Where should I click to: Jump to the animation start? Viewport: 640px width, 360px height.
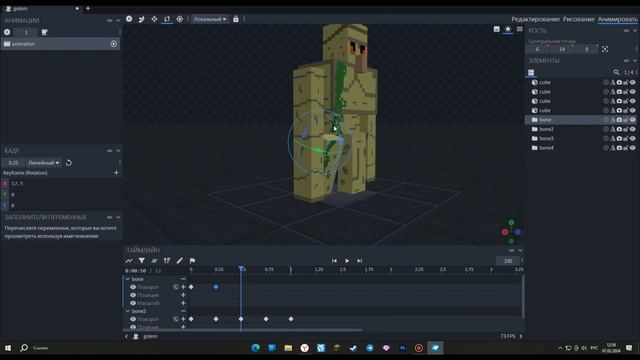tap(334, 261)
